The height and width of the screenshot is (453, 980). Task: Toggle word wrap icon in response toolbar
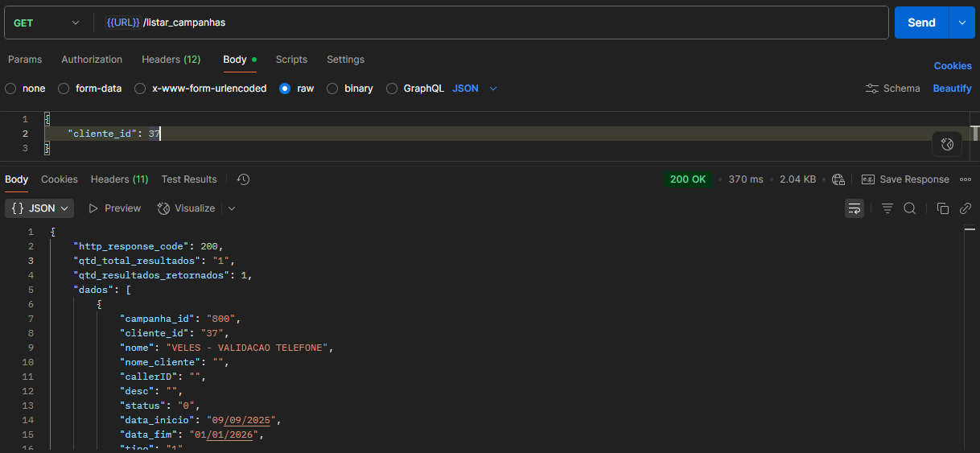pos(854,208)
